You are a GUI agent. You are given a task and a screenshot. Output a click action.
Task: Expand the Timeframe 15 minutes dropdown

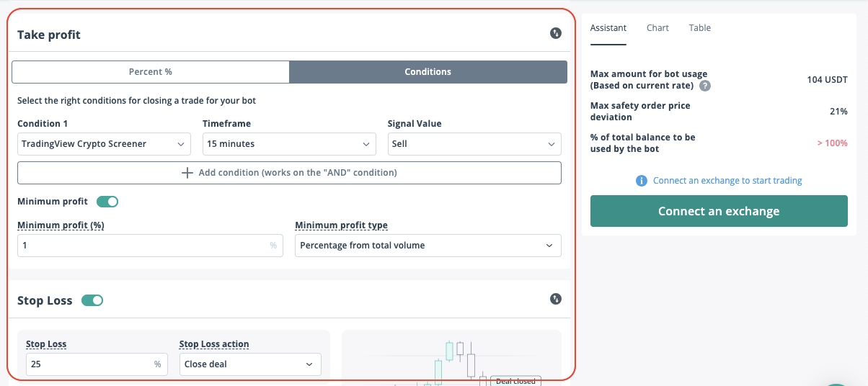coord(289,144)
